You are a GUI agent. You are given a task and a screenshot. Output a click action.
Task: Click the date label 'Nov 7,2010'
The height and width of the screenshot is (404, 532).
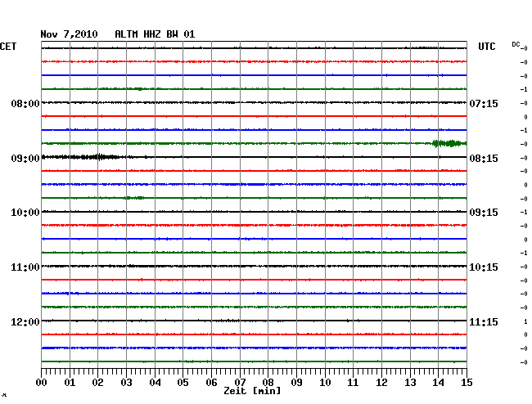69,34
